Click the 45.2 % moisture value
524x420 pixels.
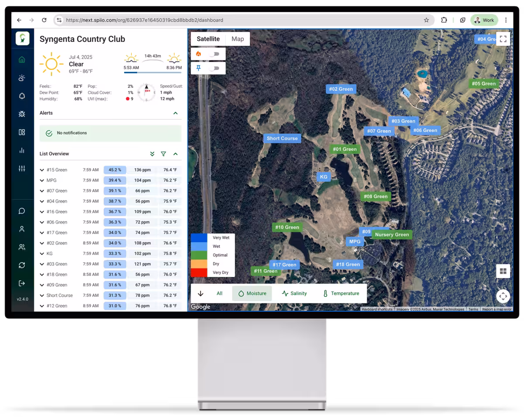click(x=115, y=170)
